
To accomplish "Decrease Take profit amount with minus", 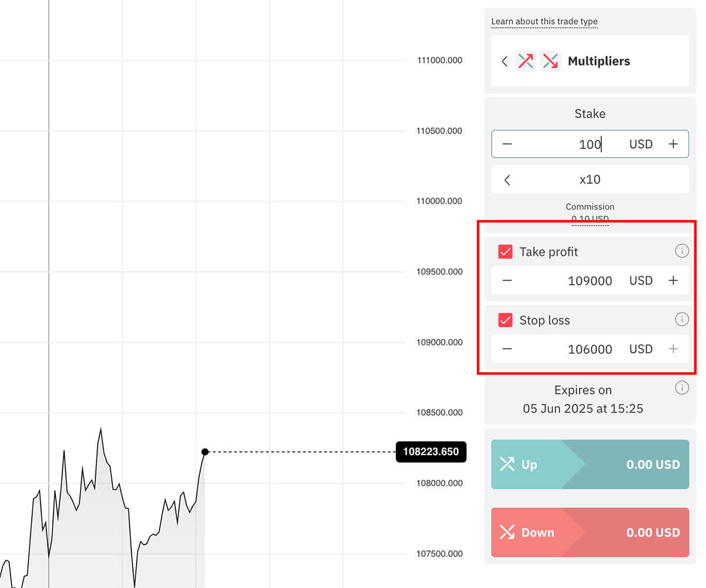I will pyautogui.click(x=507, y=280).
